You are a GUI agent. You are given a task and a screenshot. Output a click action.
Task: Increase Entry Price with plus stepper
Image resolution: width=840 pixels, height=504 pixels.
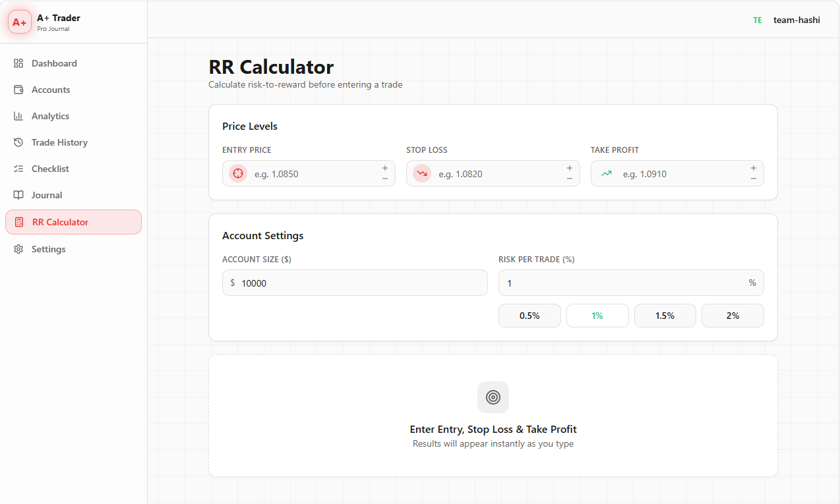[x=385, y=168]
